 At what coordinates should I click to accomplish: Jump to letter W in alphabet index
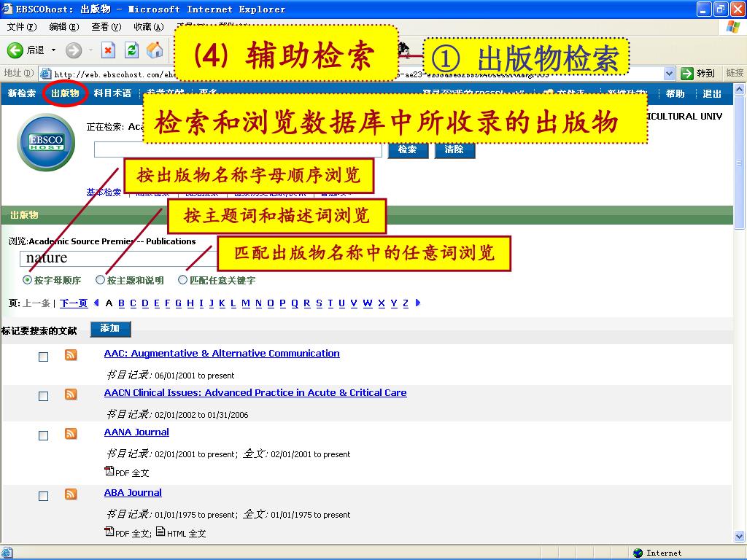tap(368, 303)
